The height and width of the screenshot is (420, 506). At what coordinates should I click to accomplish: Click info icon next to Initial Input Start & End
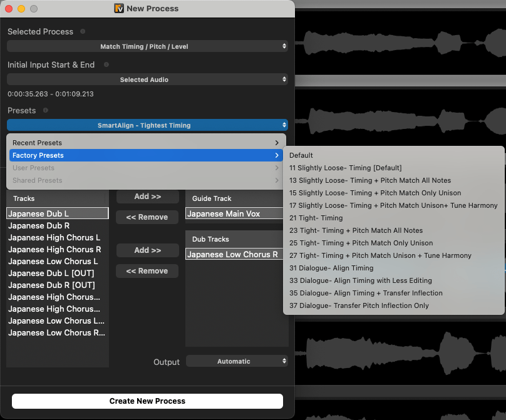pos(106,64)
